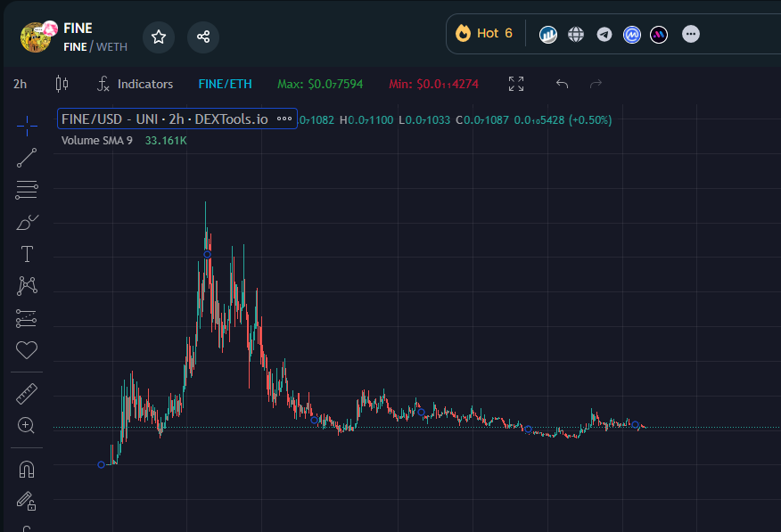Activate the zoom in tool
781x532 pixels.
[x=26, y=425]
